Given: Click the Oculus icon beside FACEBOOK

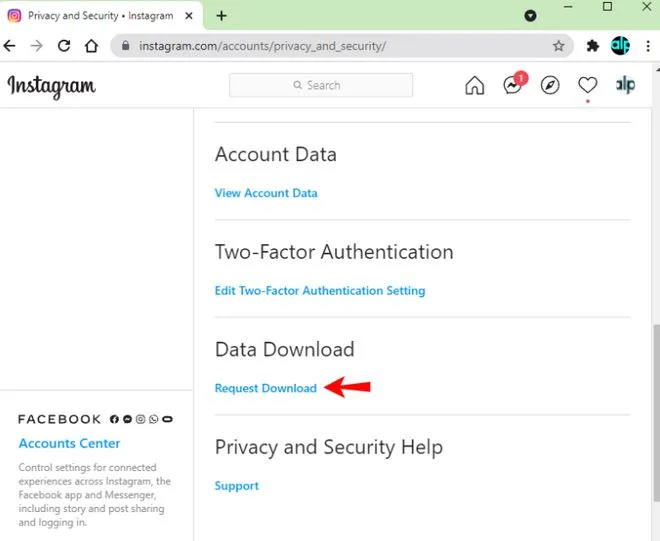Looking at the screenshot, I should pos(168,419).
